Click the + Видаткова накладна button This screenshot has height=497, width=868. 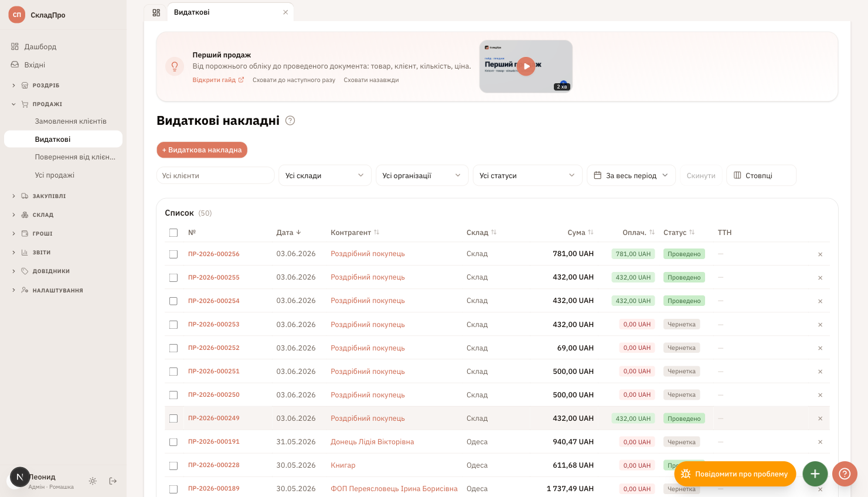[202, 150]
